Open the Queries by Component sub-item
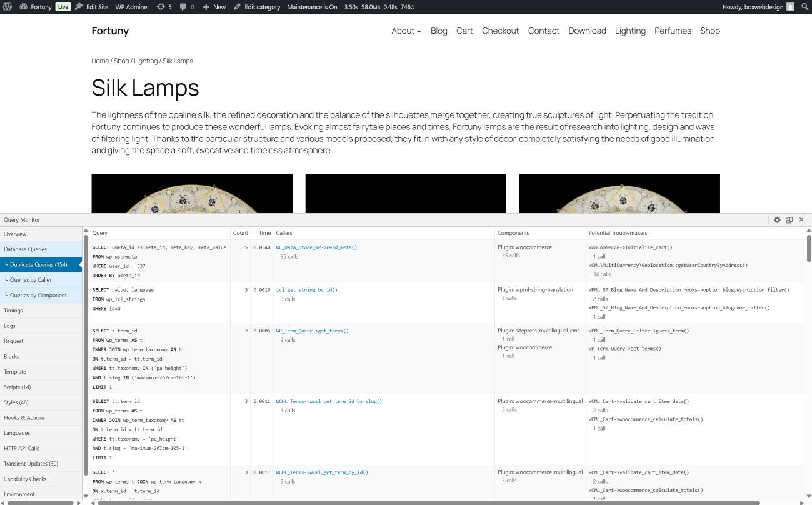 pos(38,295)
